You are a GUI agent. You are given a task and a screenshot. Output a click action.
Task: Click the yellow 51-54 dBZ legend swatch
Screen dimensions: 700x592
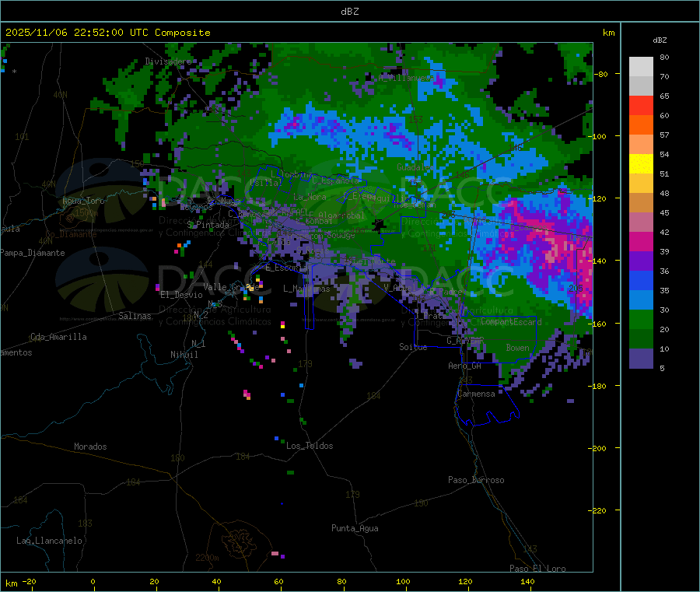pos(641,164)
